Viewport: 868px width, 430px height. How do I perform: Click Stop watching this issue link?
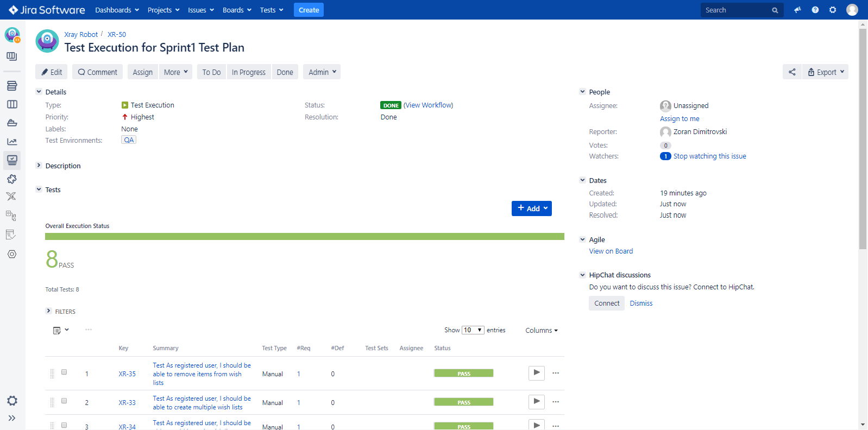click(709, 156)
